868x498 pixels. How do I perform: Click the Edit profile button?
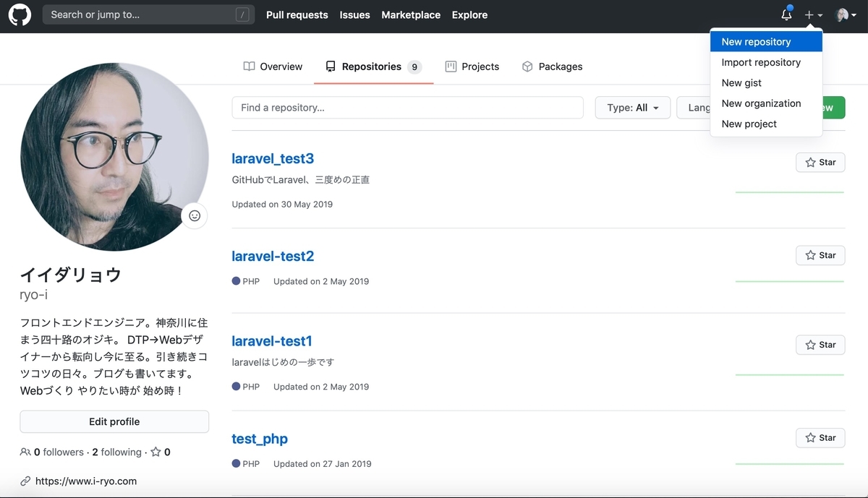click(114, 421)
